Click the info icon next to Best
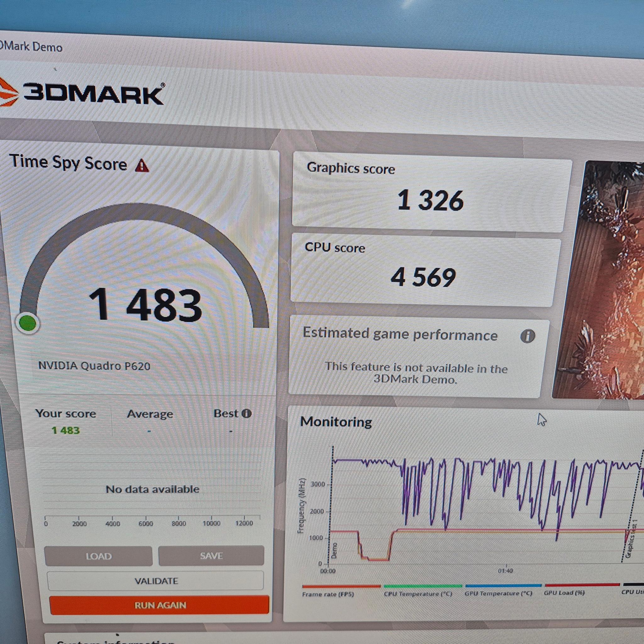644x644 pixels. [x=246, y=413]
